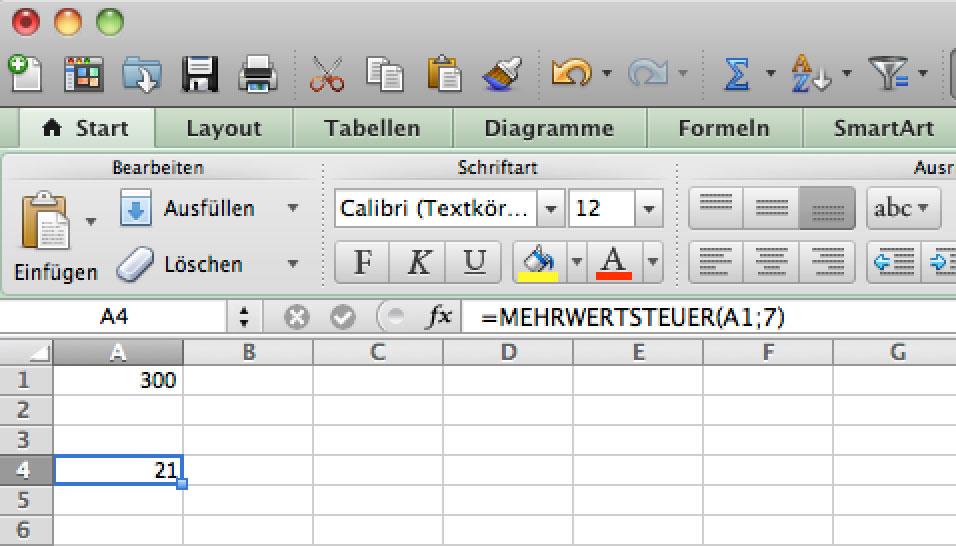
Task: Click the Löschen eraser icon
Action: [135, 264]
